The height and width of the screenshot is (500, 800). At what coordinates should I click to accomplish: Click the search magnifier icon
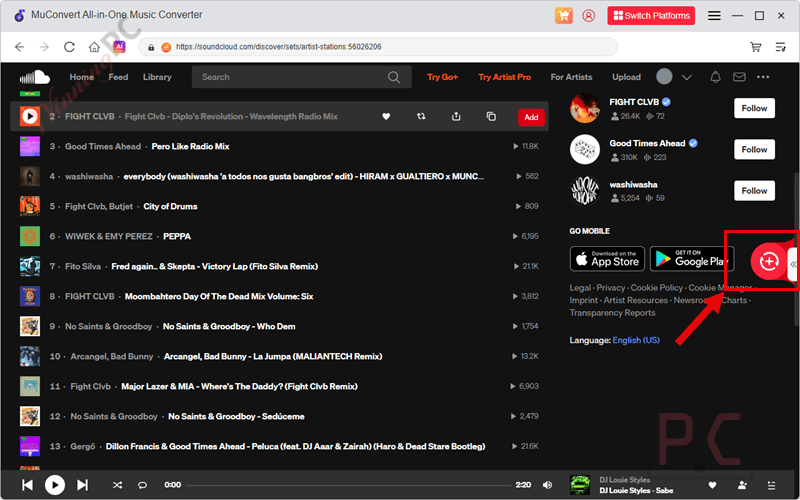(x=394, y=77)
